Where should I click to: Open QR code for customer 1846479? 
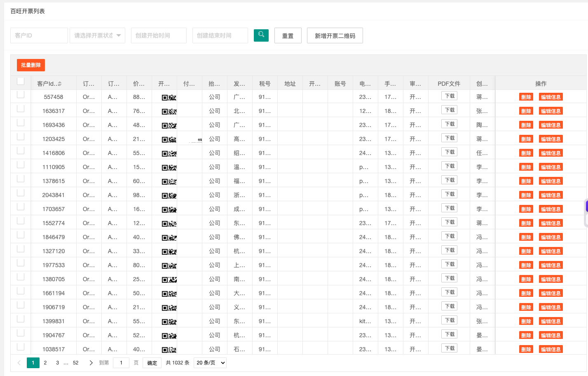[169, 238]
